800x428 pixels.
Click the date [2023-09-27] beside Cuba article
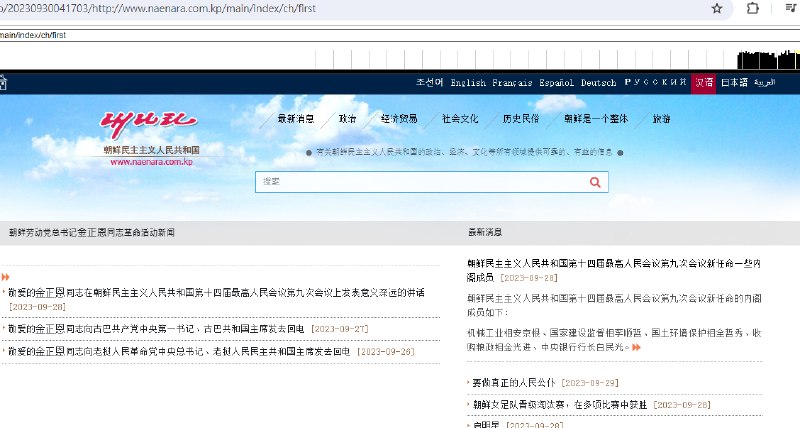point(340,330)
